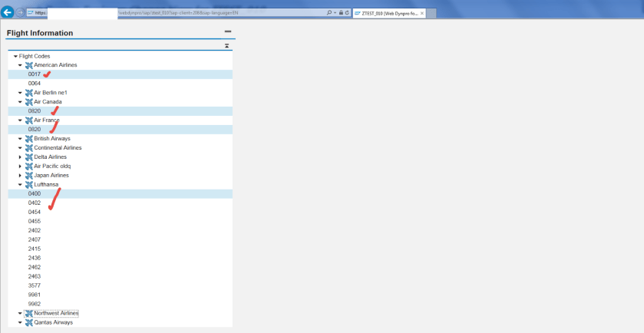Click the Flight Information panel title

[40, 33]
